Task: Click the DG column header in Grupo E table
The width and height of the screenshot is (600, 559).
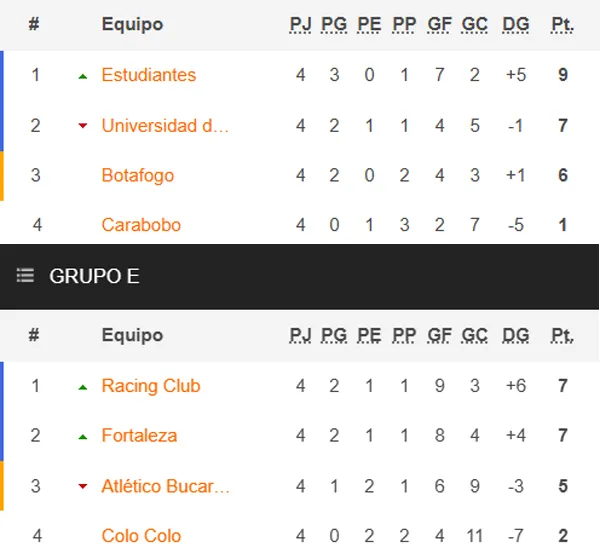Action: click(516, 336)
